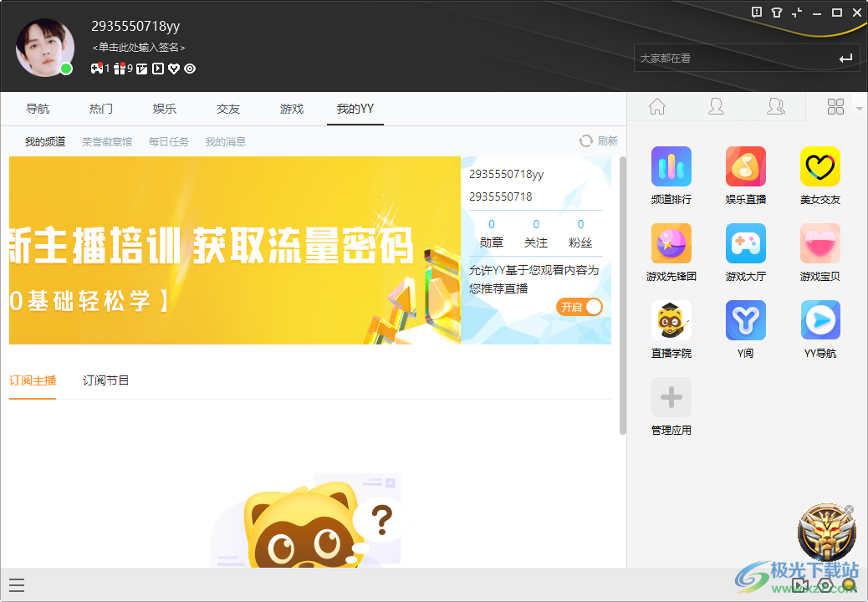Click the main content vertical scrollbar

point(623,295)
